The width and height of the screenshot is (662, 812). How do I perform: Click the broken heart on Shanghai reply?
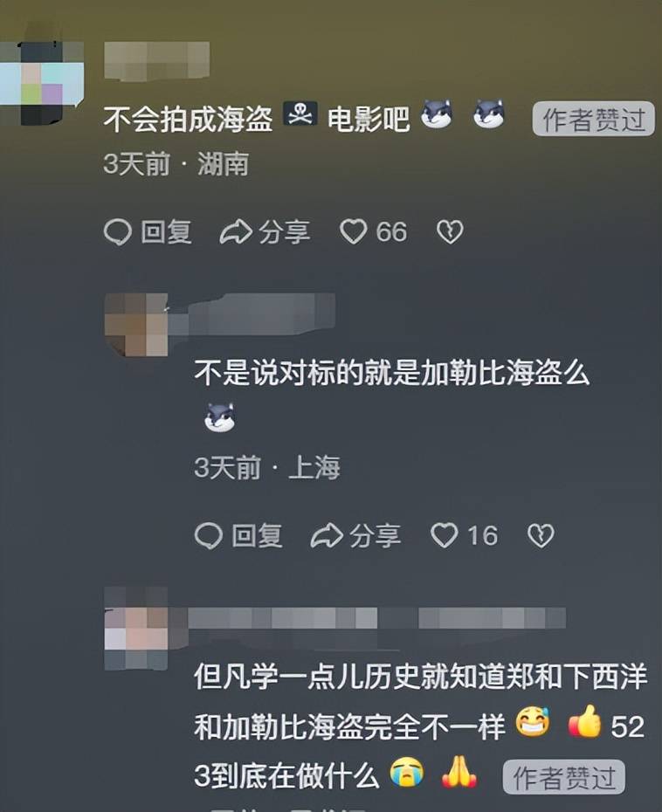pyautogui.click(x=541, y=535)
